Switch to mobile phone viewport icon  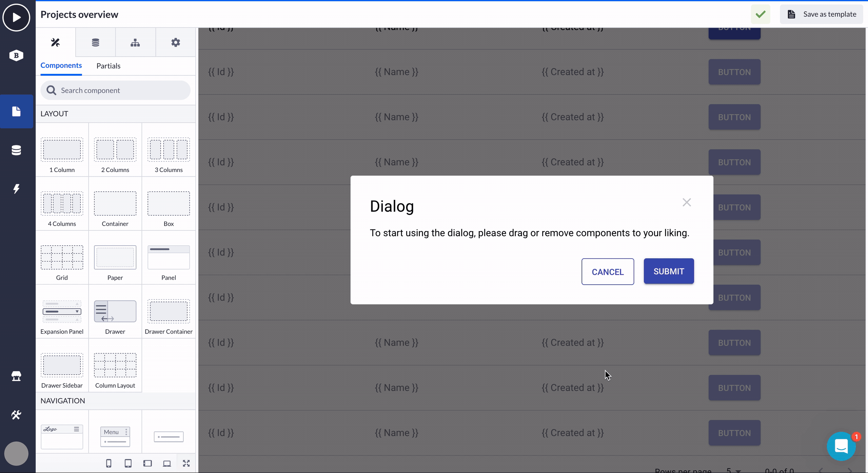[108, 463]
